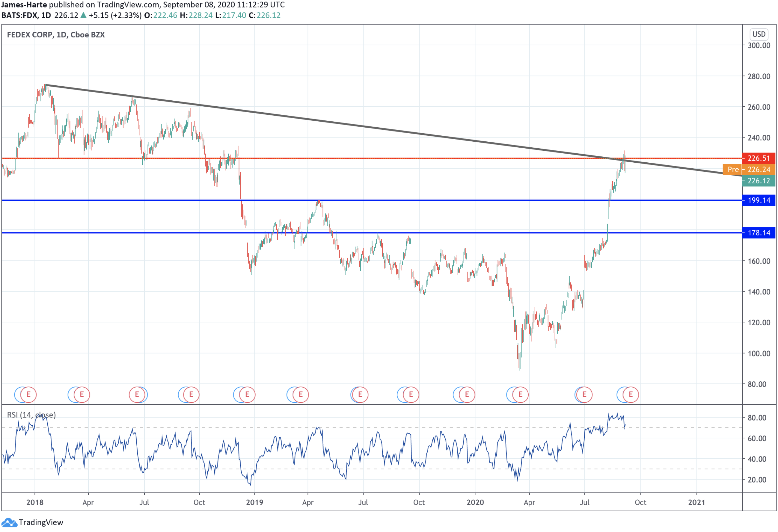
Task: Open the James-Harte author link
Action: pyautogui.click(x=24, y=5)
